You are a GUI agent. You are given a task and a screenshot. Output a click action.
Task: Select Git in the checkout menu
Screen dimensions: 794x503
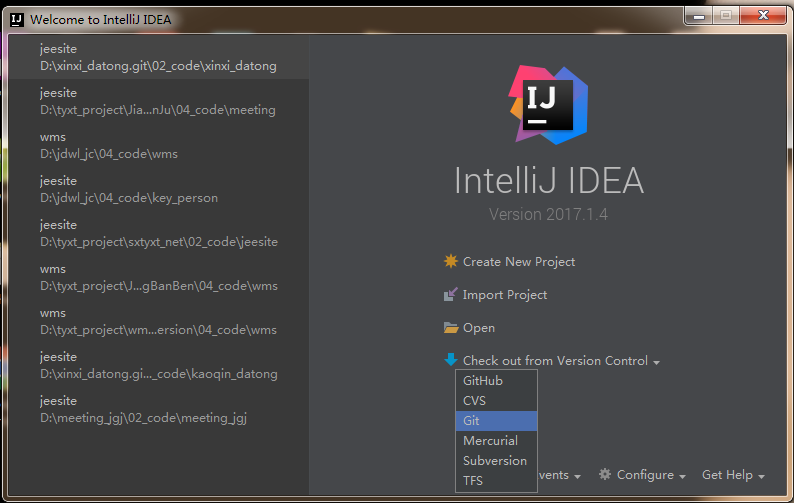(496, 421)
